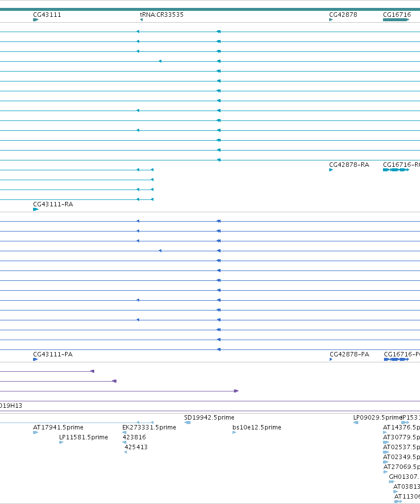Image resolution: width=420 pixels, height=504 pixels.
Task: Click the CG16716 transcript exon glyph in the RNA track
Action: tap(396, 170)
